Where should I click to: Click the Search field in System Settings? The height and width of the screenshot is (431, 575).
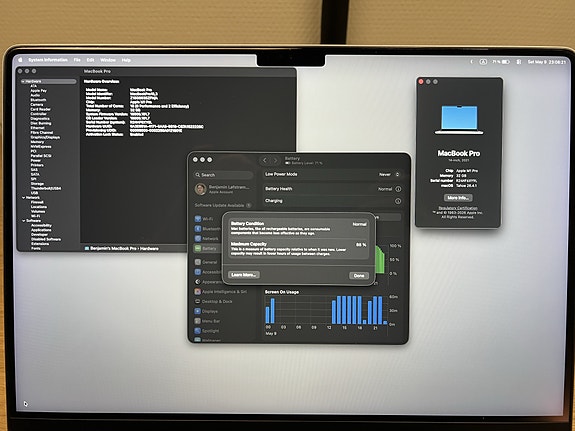click(224, 175)
